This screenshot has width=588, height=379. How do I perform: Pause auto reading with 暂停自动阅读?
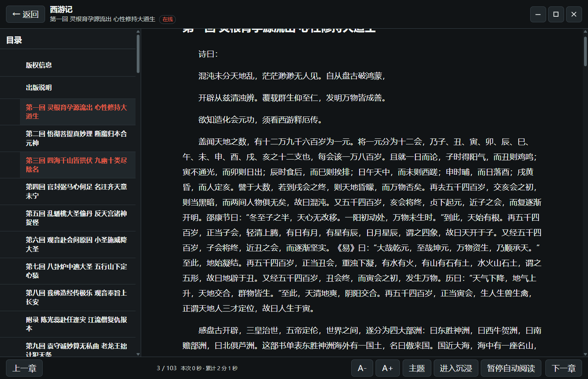(511, 368)
